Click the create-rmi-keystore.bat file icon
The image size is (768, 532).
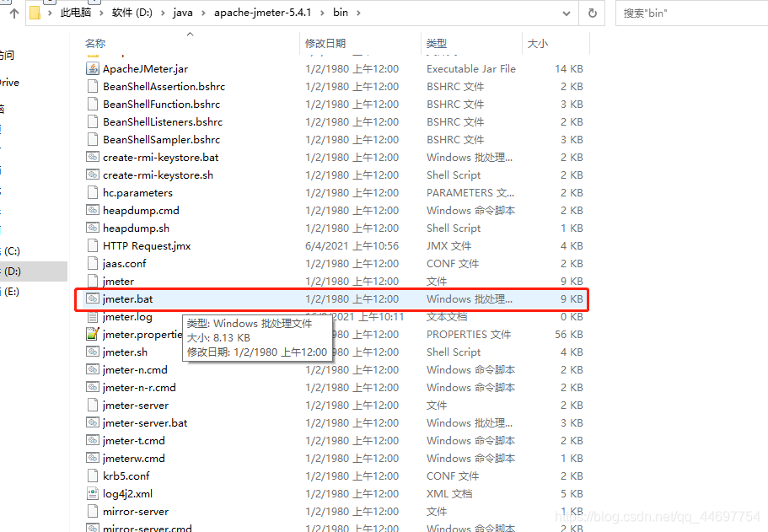point(93,158)
